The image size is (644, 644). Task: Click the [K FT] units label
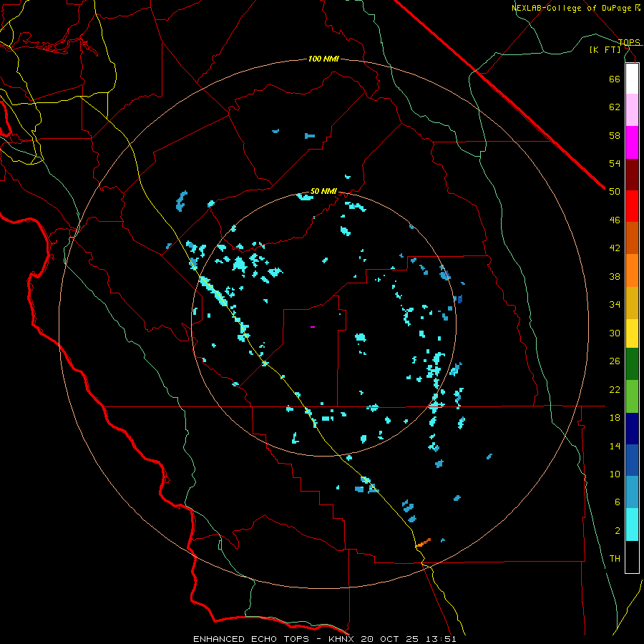[x=605, y=49]
